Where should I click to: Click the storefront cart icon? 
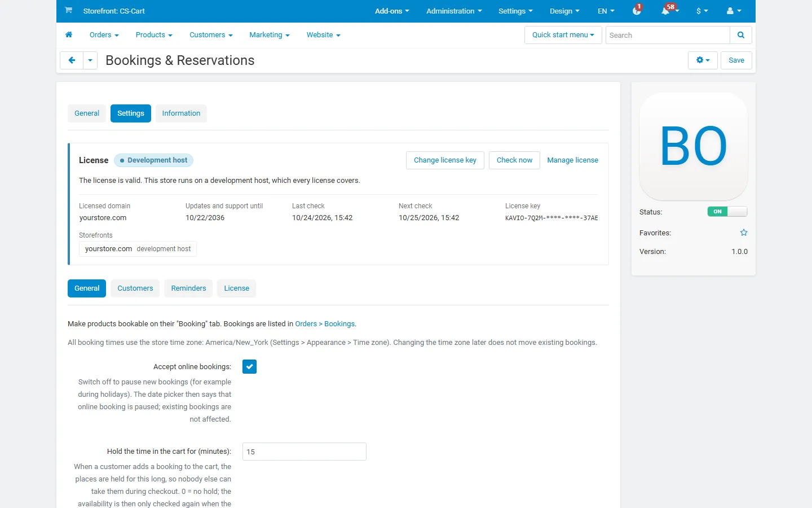(68, 10)
